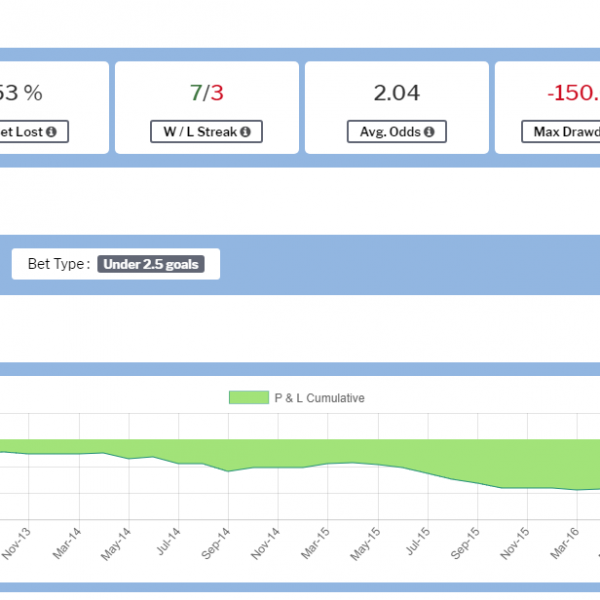600x600 pixels.
Task: Click the -150 drawdown value
Action: pos(573,93)
